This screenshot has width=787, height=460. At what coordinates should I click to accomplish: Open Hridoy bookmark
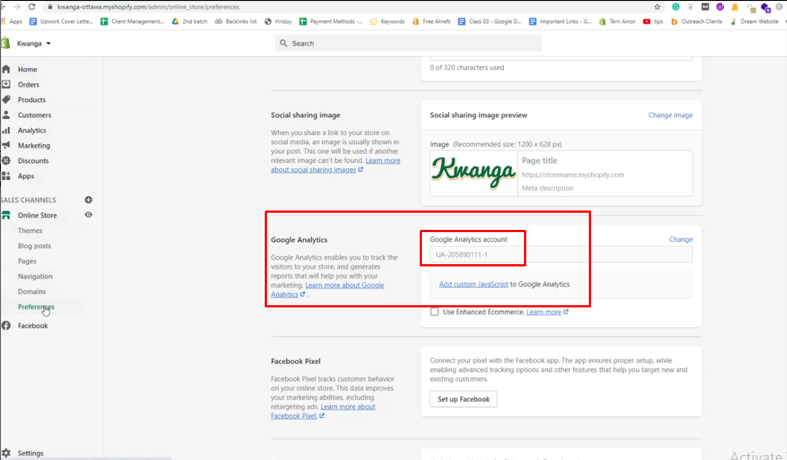pyautogui.click(x=278, y=22)
